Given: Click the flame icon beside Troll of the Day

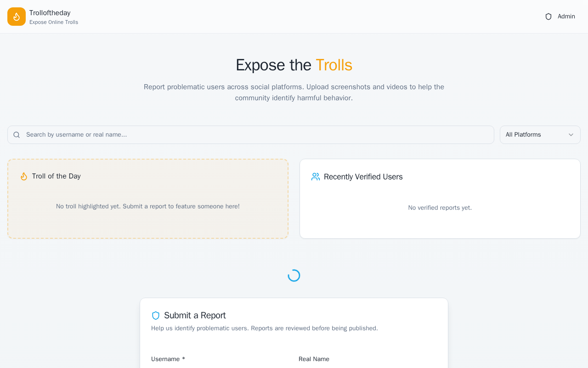Looking at the screenshot, I should [x=24, y=176].
